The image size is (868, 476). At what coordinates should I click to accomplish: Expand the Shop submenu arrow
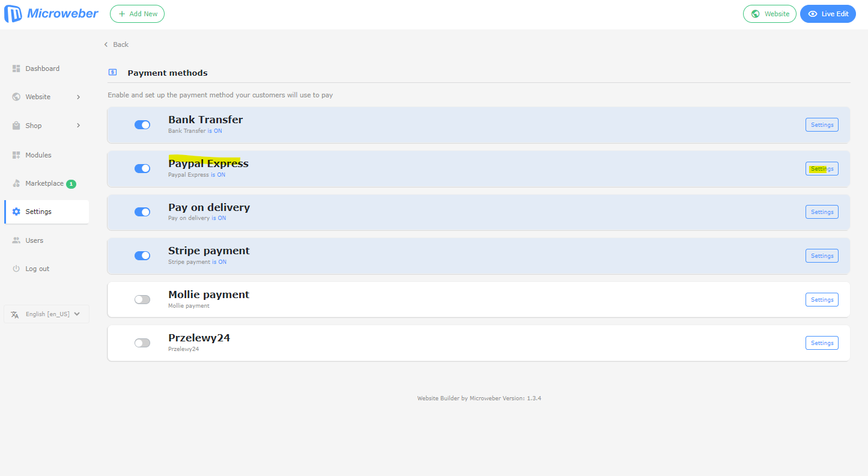pyautogui.click(x=78, y=126)
